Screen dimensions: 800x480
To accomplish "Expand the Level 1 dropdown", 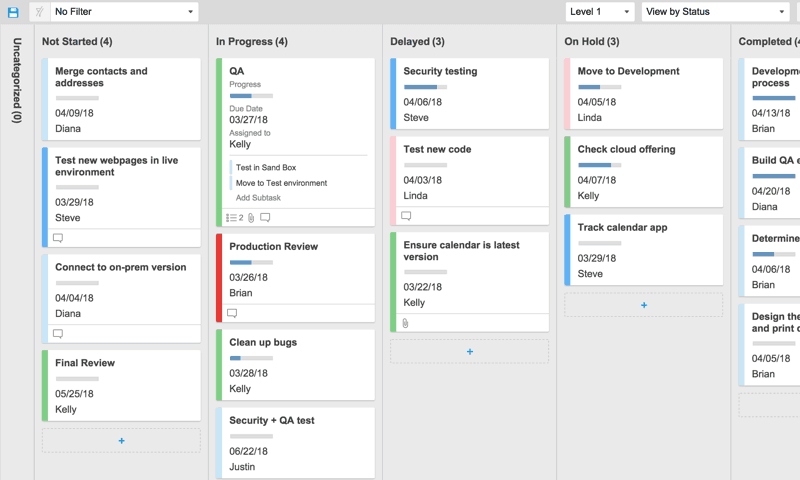I will [599, 12].
